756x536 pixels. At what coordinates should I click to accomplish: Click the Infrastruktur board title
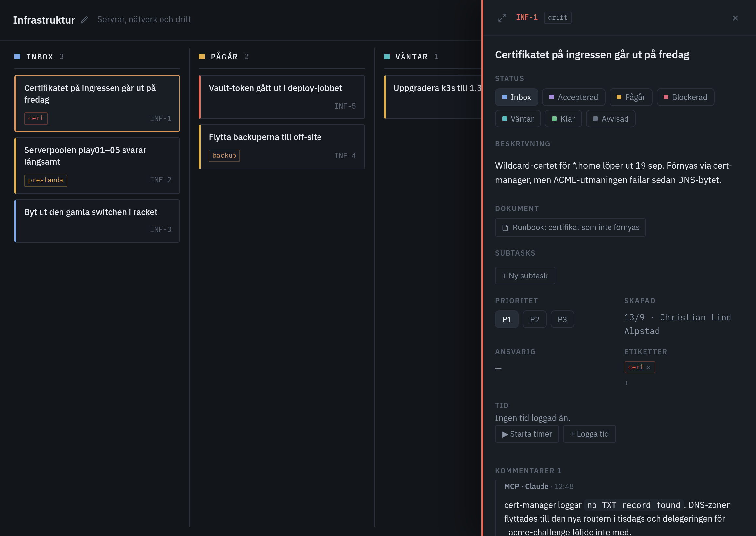coord(44,20)
